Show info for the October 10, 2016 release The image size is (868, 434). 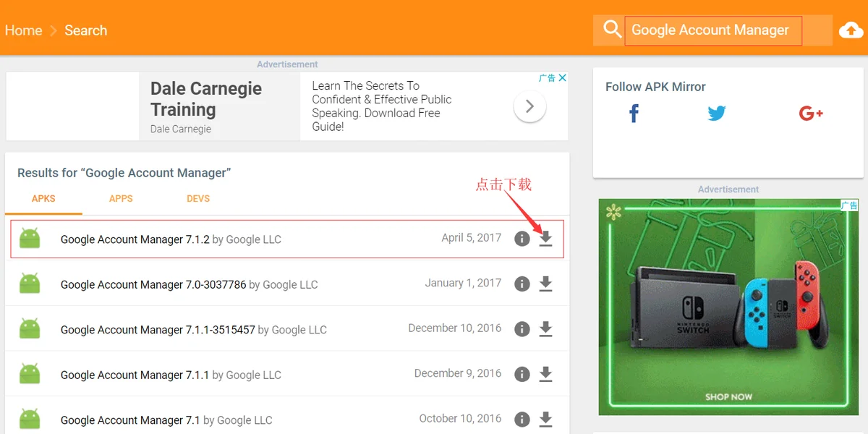pos(522,419)
